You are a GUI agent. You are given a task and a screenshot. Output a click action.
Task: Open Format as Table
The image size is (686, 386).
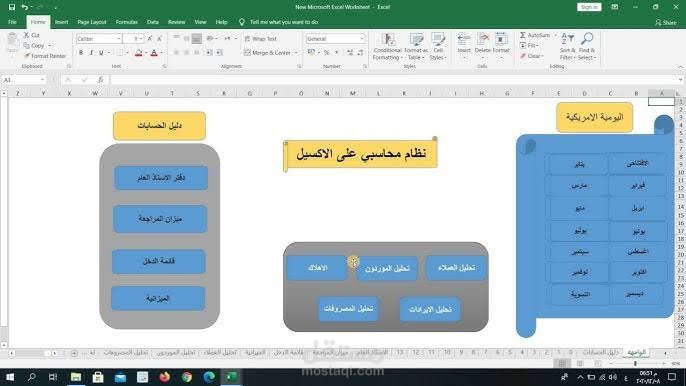tap(416, 46)
